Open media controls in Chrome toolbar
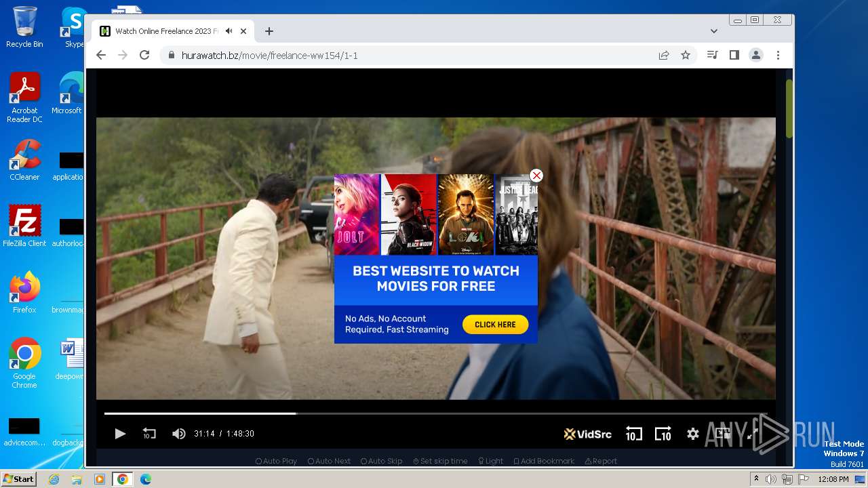Image resolution: width=868 pixels, height=488 pixels. point(712,56)
